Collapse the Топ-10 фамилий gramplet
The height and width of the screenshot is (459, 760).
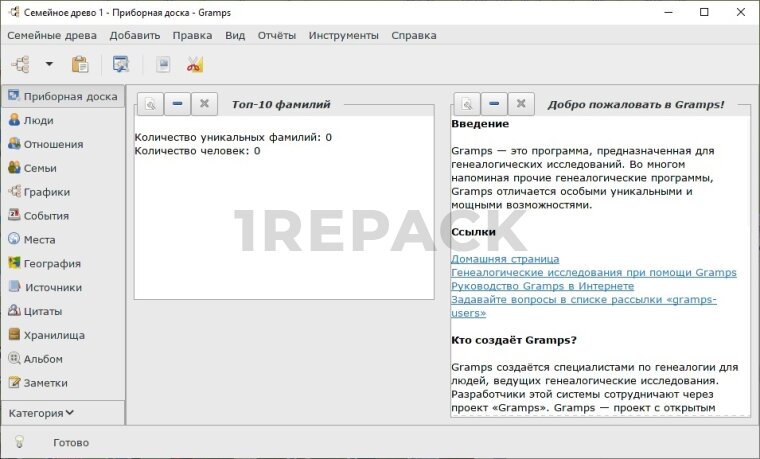click(176, 103)
